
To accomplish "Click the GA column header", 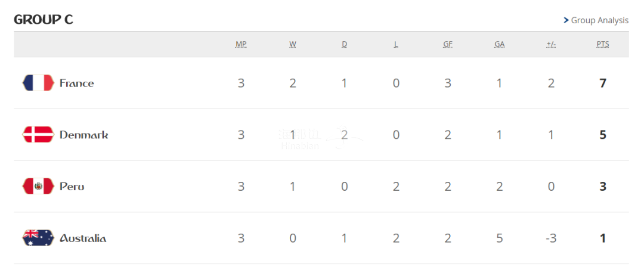I will (x=499, y=44).
